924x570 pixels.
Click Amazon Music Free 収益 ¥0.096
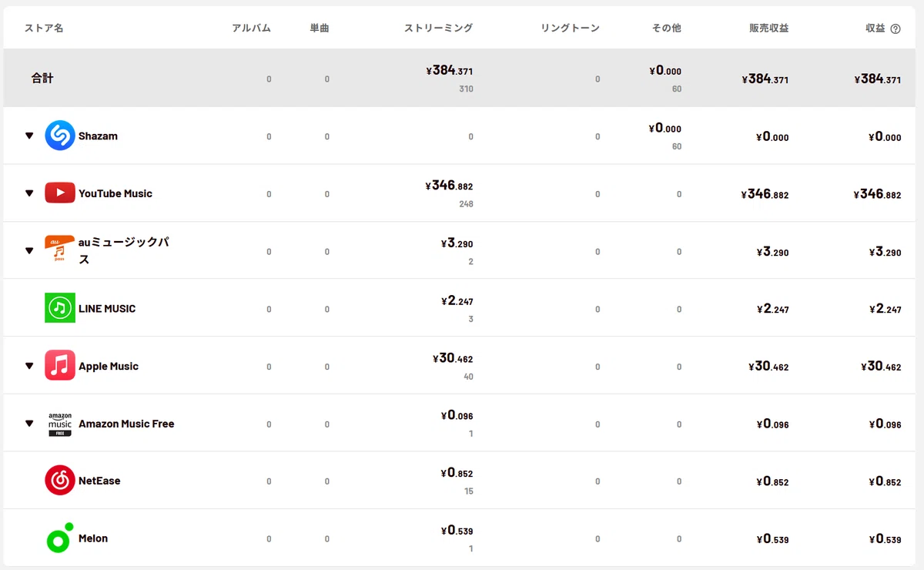pos(885,424)
